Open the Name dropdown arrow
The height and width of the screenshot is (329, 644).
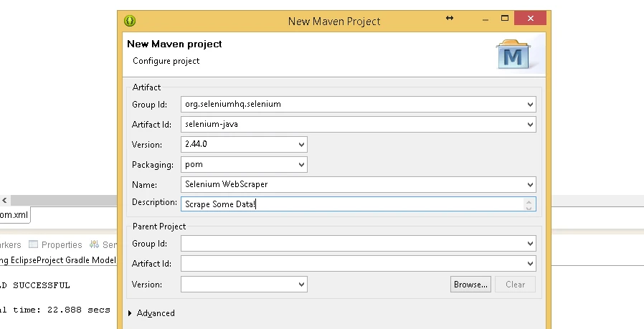tap(530, 185)
